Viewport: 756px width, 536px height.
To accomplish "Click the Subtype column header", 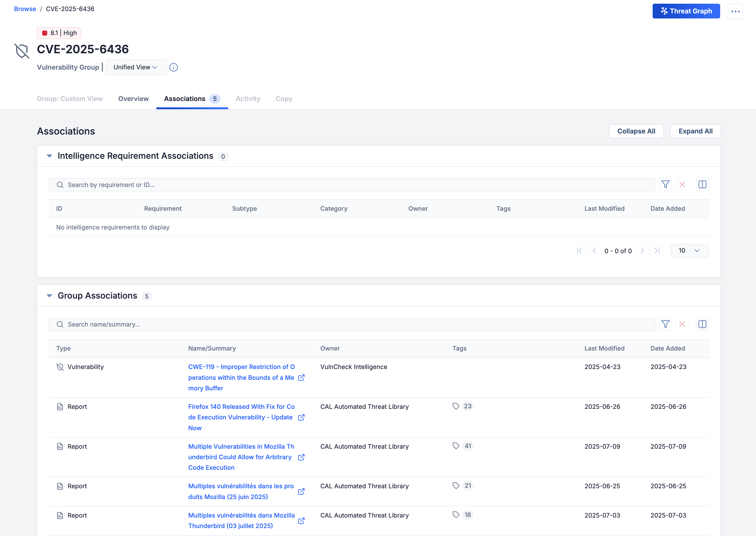I will 245,209.
